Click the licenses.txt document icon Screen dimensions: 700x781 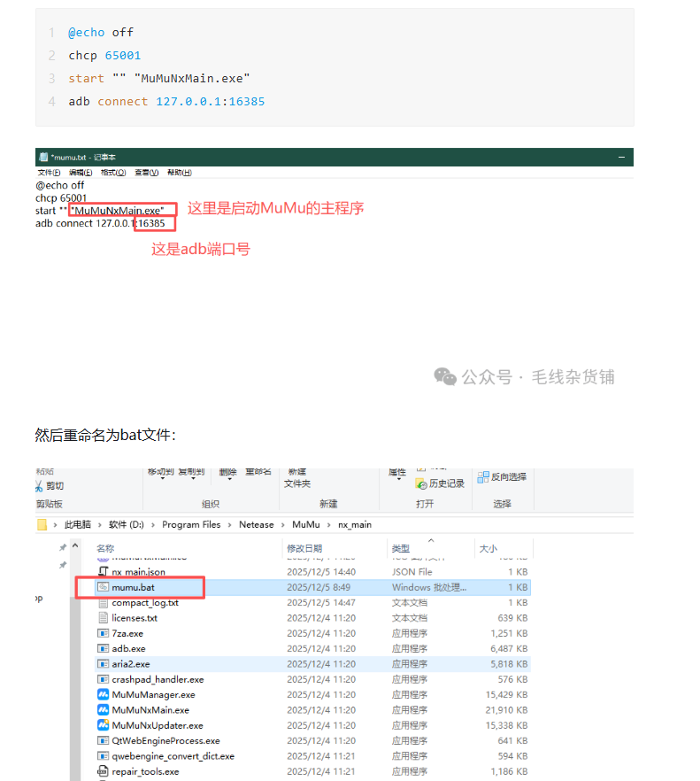[x=103, y=618]
